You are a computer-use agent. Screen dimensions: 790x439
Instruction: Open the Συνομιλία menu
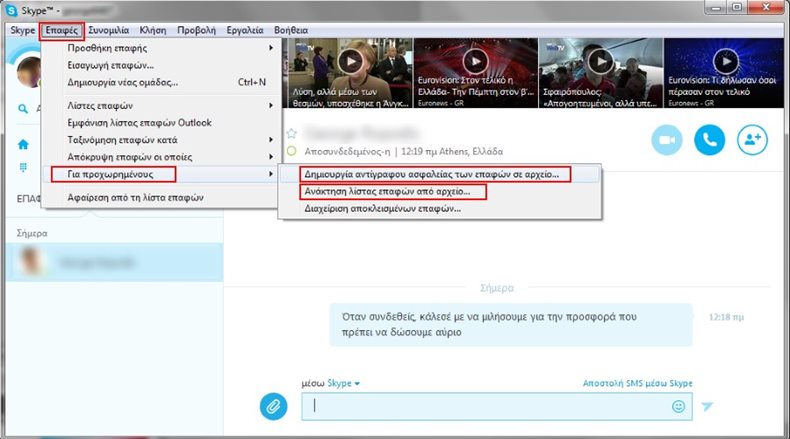pos(108,30)
